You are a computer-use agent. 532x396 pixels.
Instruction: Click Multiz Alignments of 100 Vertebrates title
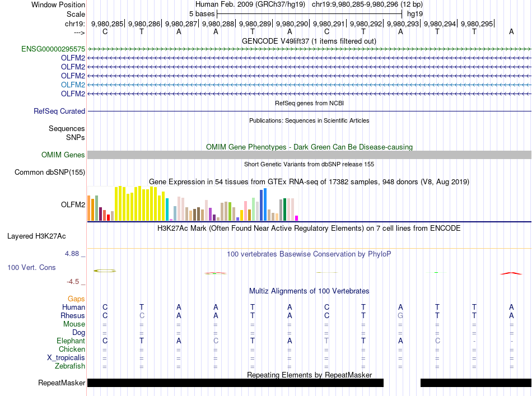coord(309,291)
